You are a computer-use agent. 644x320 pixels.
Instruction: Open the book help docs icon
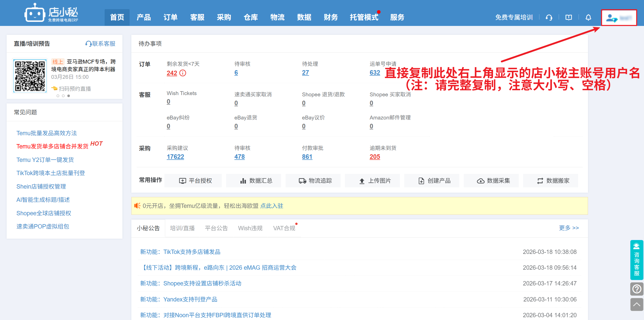pyautogui.click(x=569, y=18)
